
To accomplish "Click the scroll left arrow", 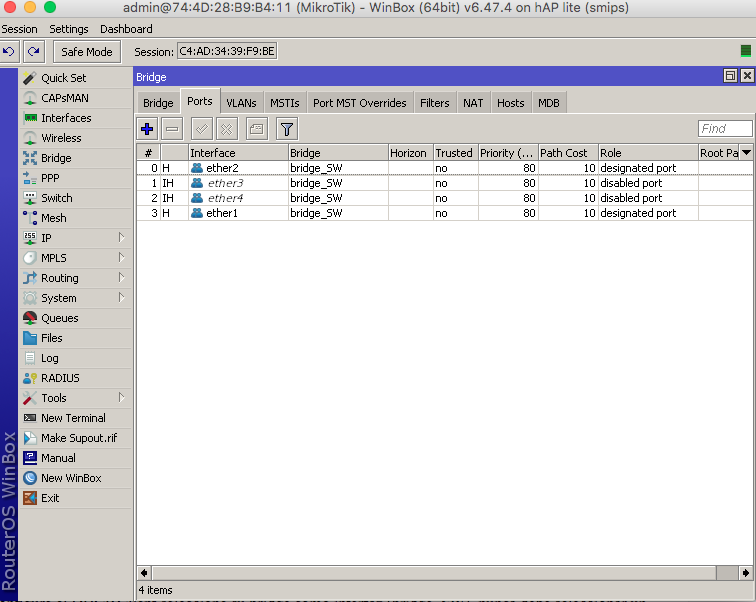I will point(144,573).
